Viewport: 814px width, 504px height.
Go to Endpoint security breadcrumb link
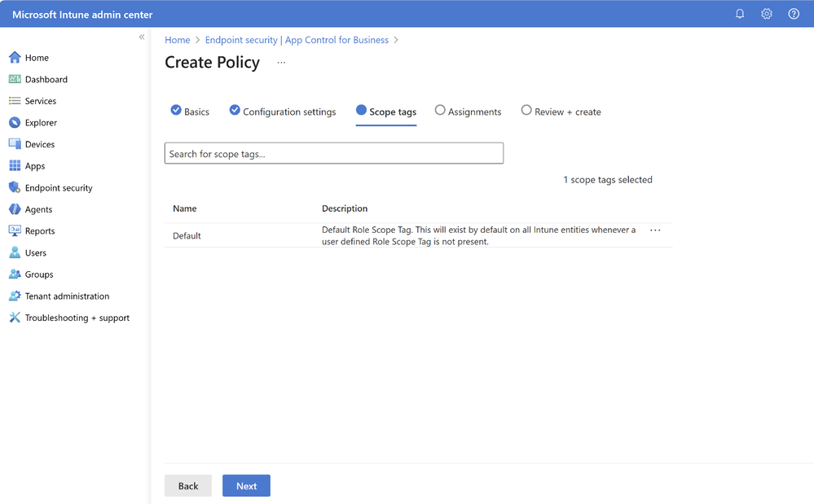(x=297, y=40)
